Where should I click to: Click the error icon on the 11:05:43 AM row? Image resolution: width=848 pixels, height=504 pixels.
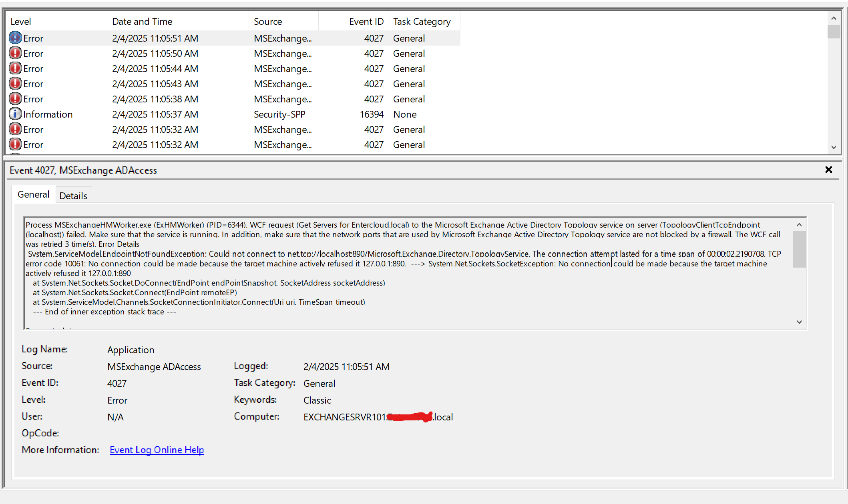click(15, 84)
